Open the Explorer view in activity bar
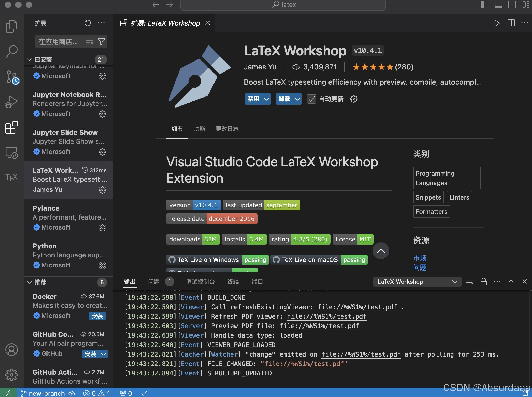This screenshot has height=397, width=532. pos(12,26)
